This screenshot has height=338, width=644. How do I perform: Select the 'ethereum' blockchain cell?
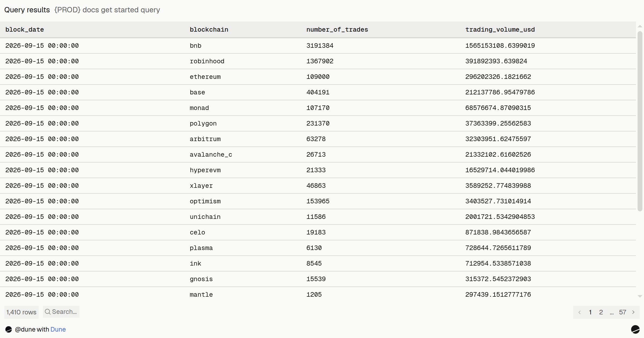click(205, 77)
